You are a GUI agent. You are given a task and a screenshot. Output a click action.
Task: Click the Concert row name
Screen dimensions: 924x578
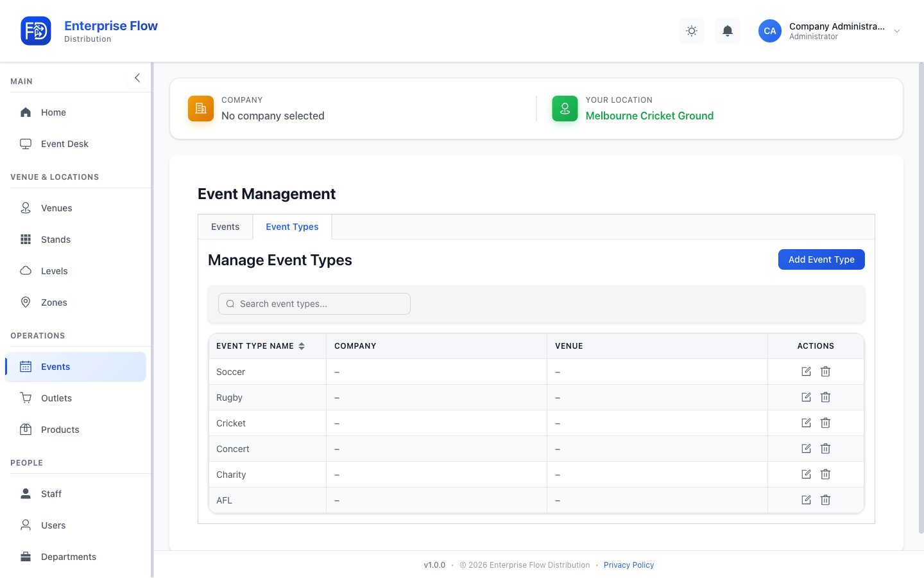(233, 449)
